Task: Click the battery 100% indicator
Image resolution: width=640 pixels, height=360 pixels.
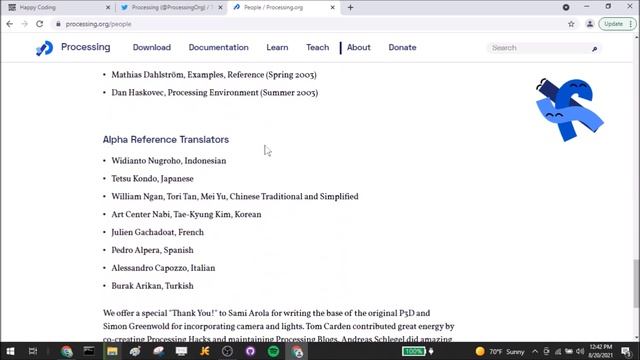Action: point(414,351)
